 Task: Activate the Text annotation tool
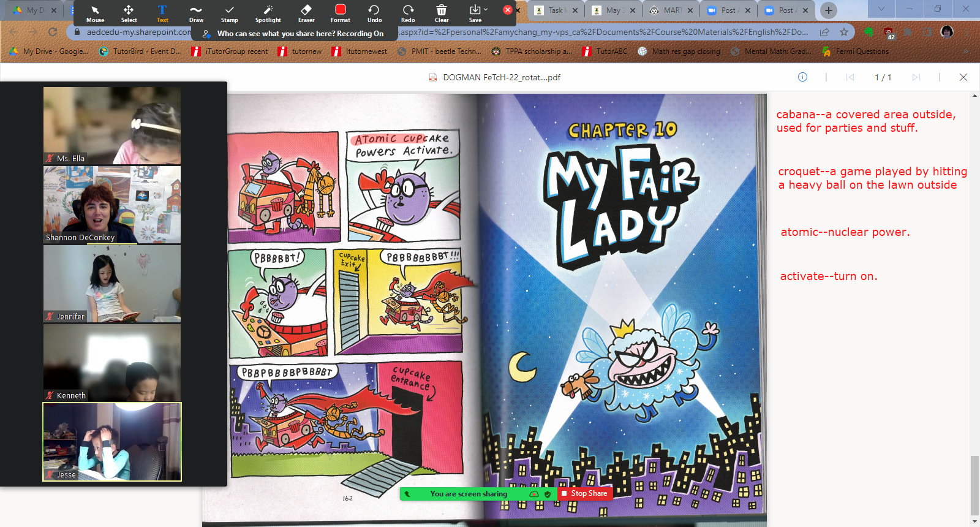pyautogui.click(x=162, y=13)
